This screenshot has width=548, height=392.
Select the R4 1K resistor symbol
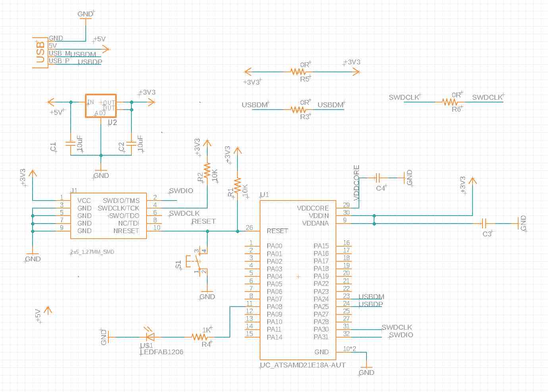[x=200, y=337]
